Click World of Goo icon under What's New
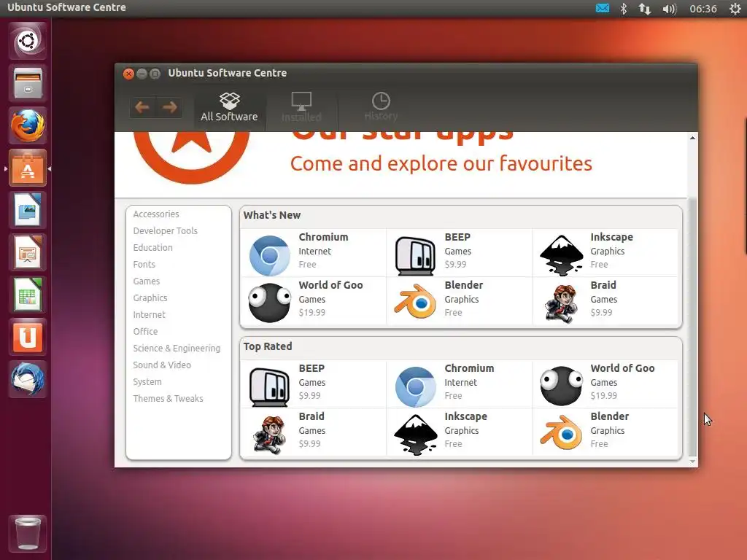The image size is (747, 560). point(270,303)
